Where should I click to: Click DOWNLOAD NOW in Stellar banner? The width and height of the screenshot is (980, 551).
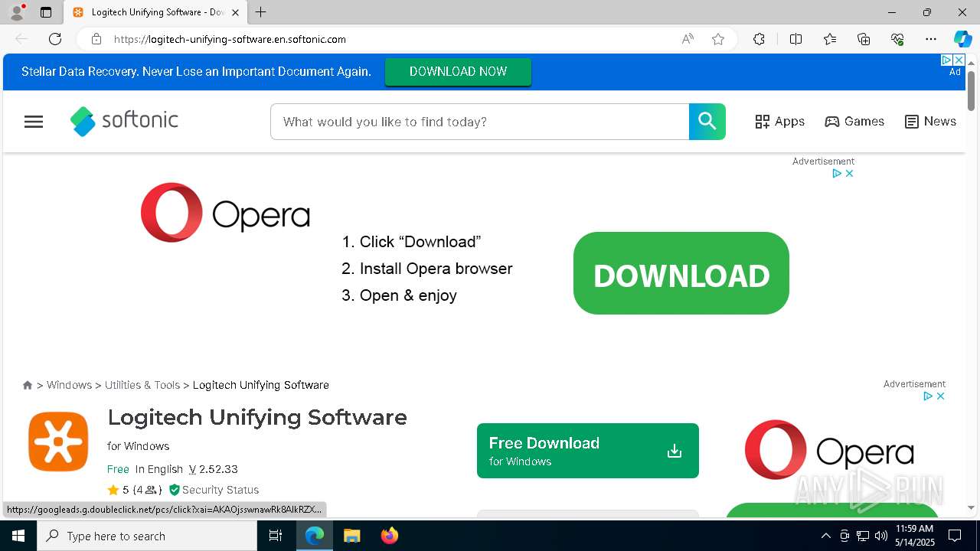(x=458, y=71)
